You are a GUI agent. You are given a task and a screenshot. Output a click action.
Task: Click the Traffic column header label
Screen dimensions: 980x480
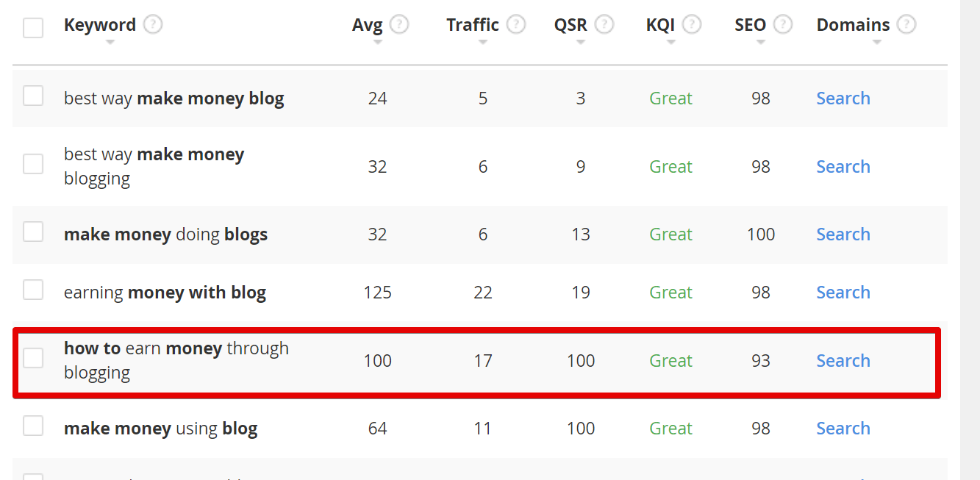click(x=473, y=25)
